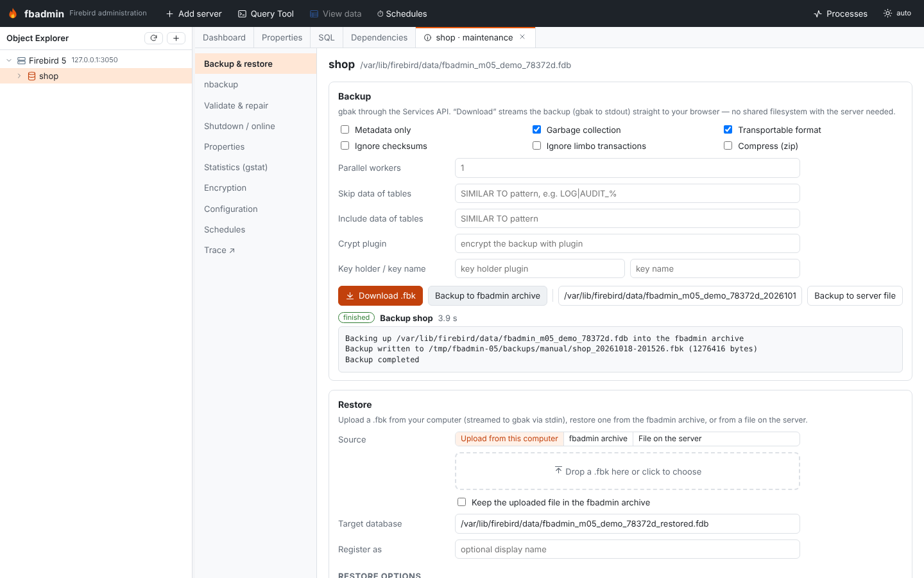The width and height of the screenshot is (924, 578).
Task: Select the Firebird 5 server icon
Action: [x=21, y=60]
